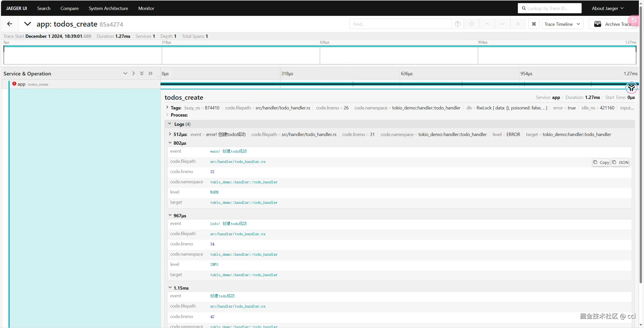Click the back arrow icon
644x328 pixels.
click(10, 24)
